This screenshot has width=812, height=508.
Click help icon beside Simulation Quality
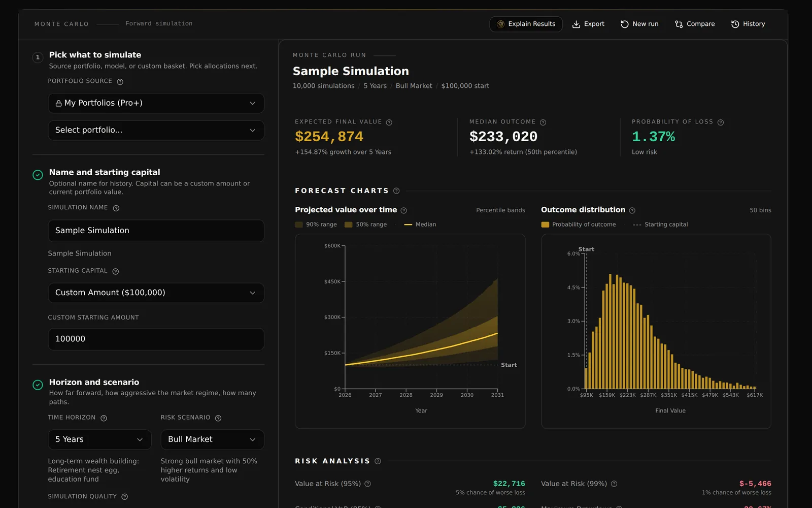[x=125, y=497]
